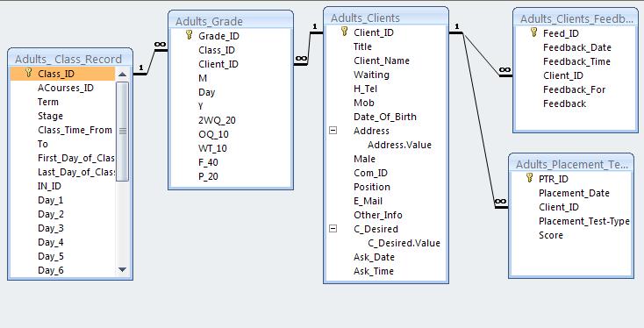Click scroll-down arrow in Adults_Class_Record list
Screen dimensions: 644x328
122,270
